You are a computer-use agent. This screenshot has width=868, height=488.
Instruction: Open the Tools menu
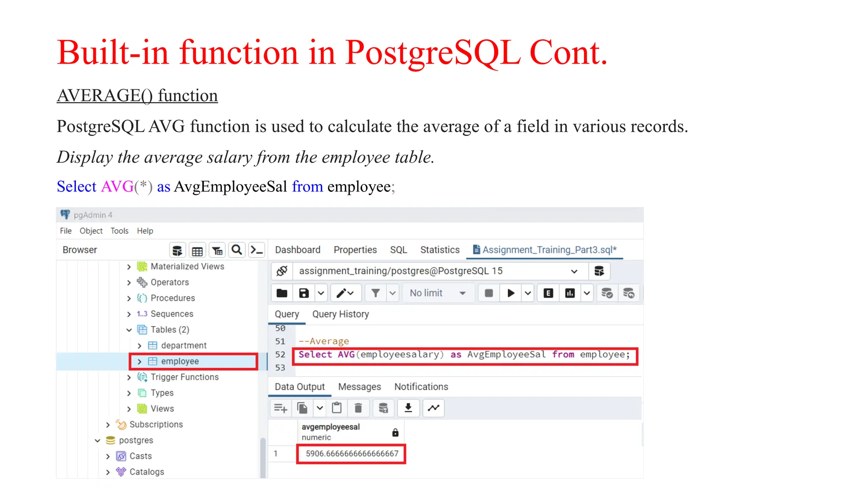[x=120, y=231]
